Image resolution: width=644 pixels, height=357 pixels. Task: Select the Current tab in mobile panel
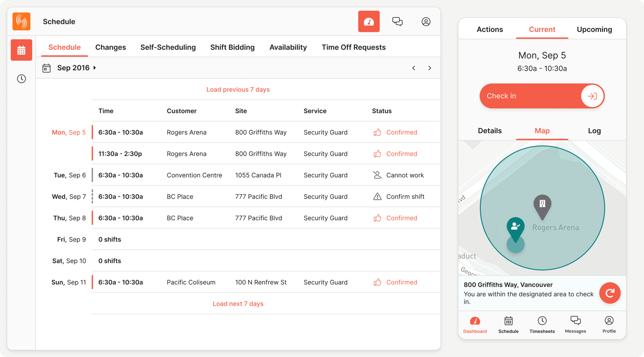pyautogui.click(x=542, y=29)
